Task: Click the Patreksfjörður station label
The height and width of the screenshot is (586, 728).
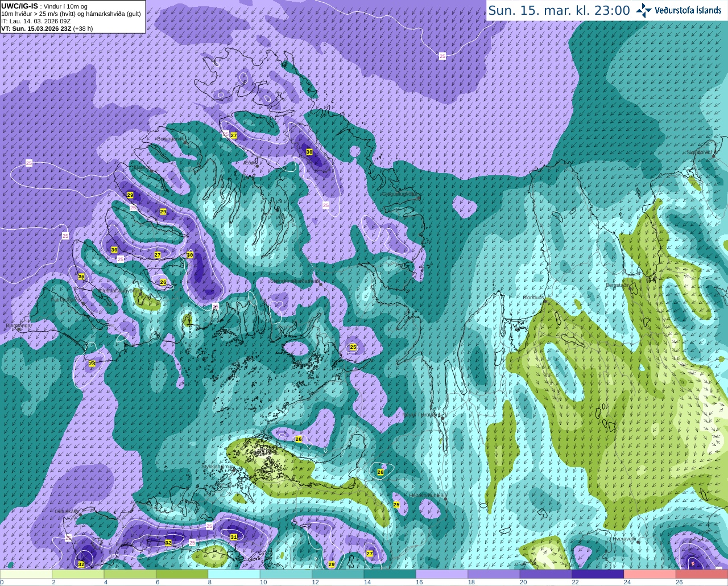Action: [67, 299]
